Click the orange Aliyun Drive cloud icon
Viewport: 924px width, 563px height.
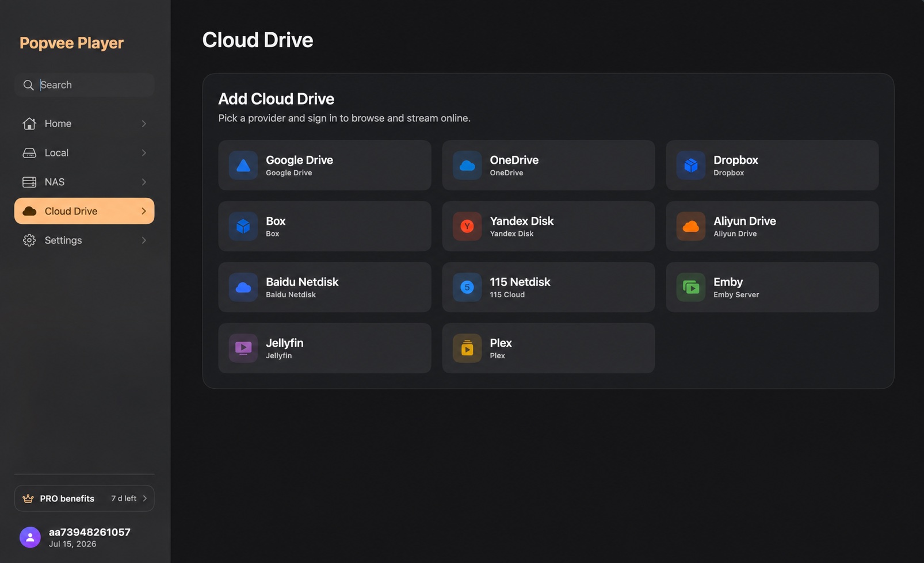point(691,227)
